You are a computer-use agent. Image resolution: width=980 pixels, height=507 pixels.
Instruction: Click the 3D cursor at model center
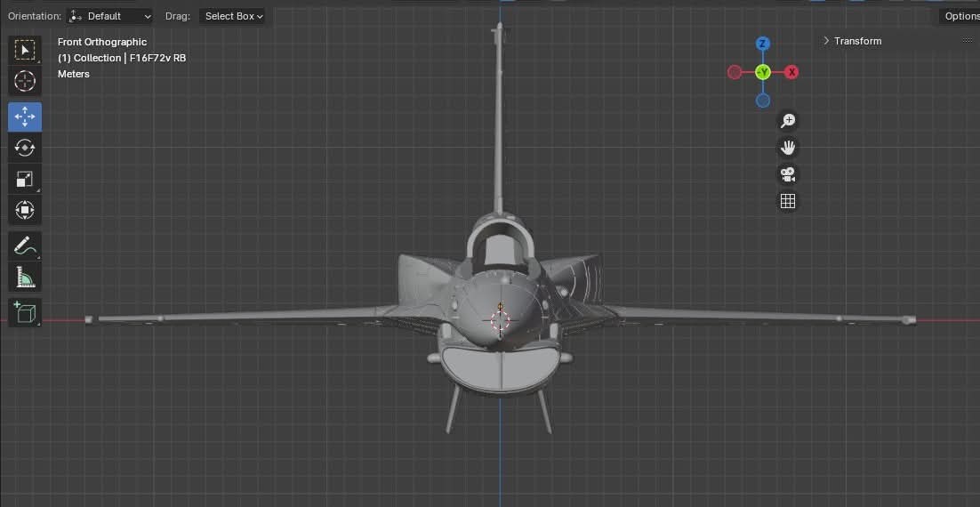point(500,321)
